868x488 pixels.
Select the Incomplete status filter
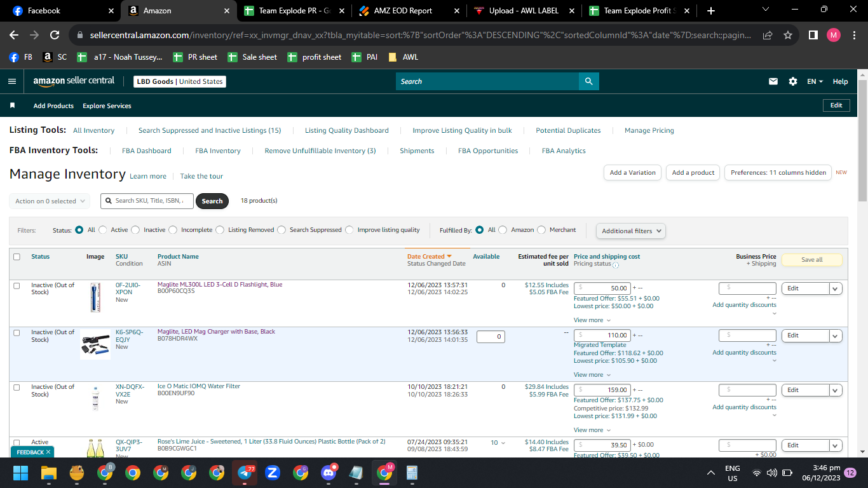click(x=172, y=230)
